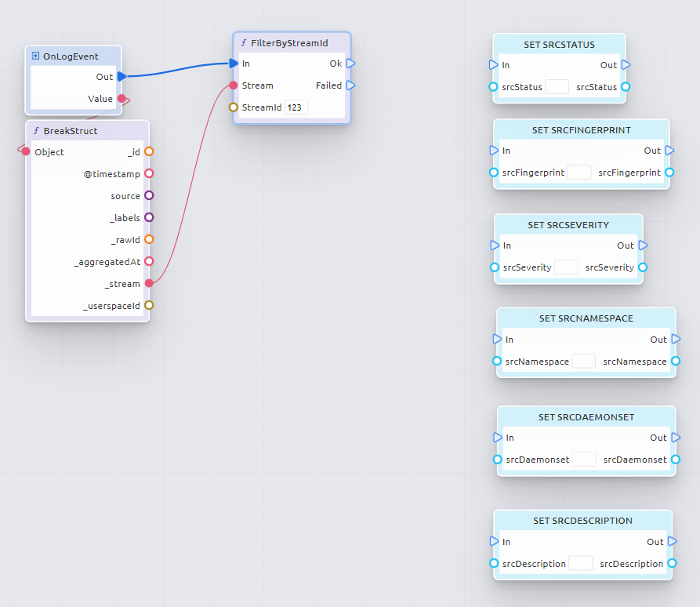Click the _stream output pin on BreakStruct
The height and width of the screenshot is (607, 700).
(148, 284)
